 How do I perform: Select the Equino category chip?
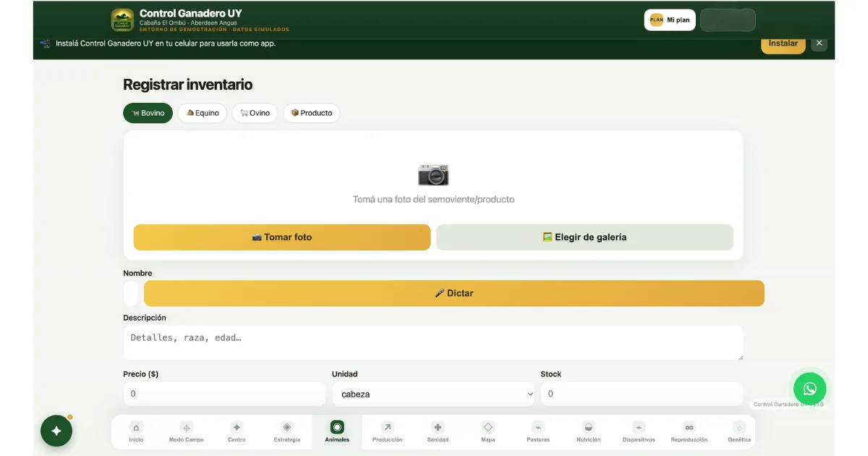tap(203, 113)
